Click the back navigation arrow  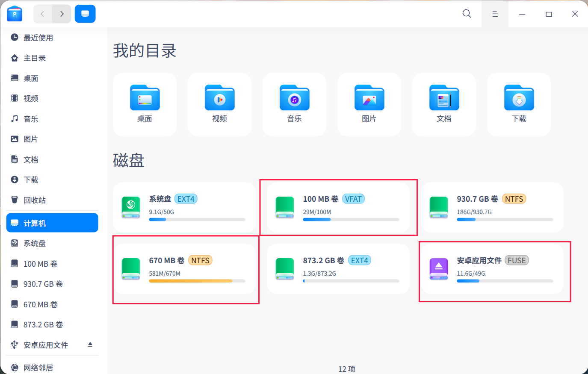42,14
